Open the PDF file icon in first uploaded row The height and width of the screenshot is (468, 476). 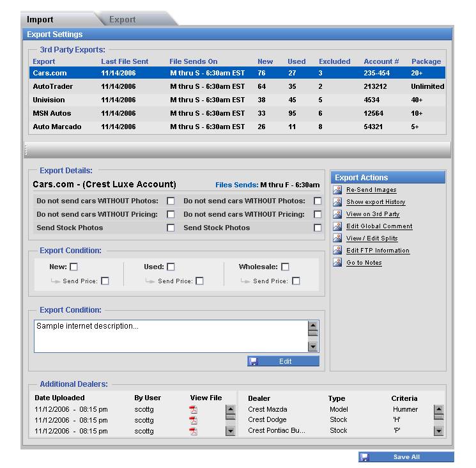193,410
